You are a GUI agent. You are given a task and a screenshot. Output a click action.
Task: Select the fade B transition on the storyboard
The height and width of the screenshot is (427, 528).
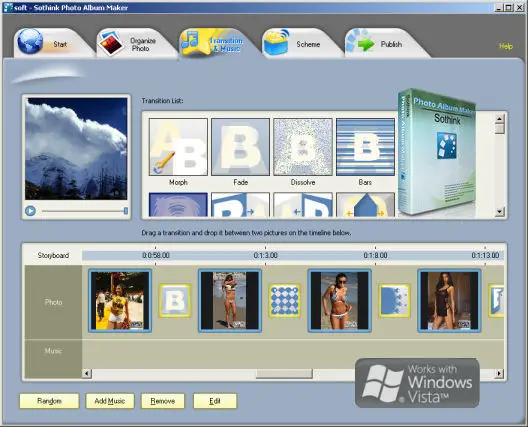(175, 301)
